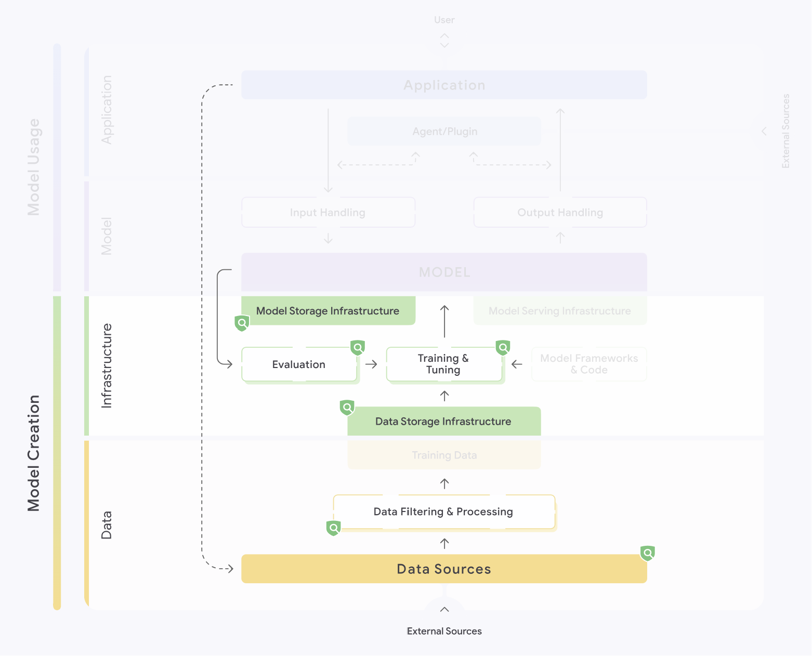
Task: Click the faded MODEL block
Action: pyautogui.click(x=444, y=272)
